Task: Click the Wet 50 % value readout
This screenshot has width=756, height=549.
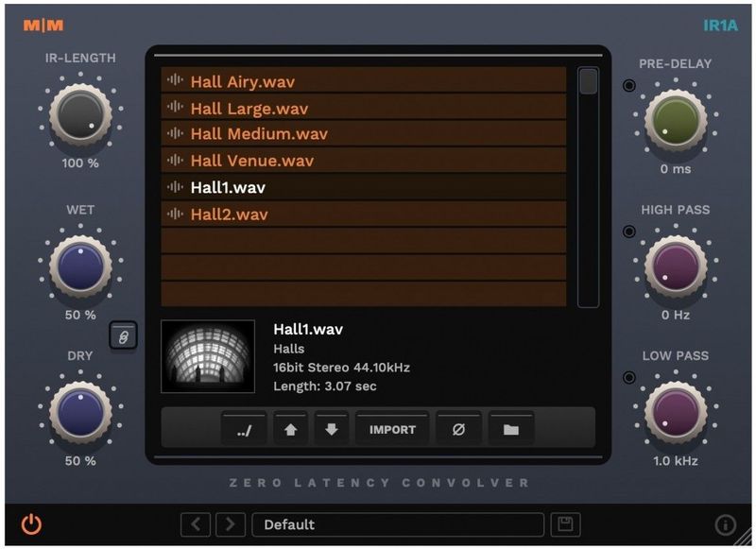Action: click(x=80, y=316)
